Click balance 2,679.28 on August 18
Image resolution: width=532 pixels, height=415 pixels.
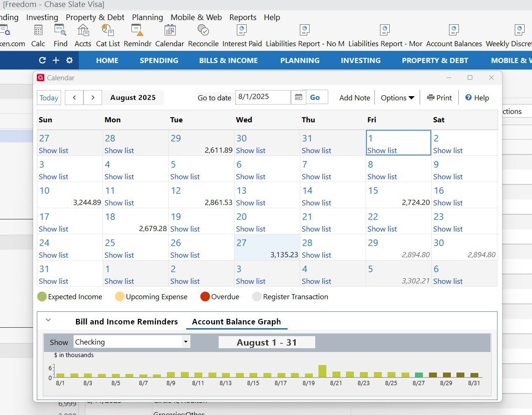(152, 229)
